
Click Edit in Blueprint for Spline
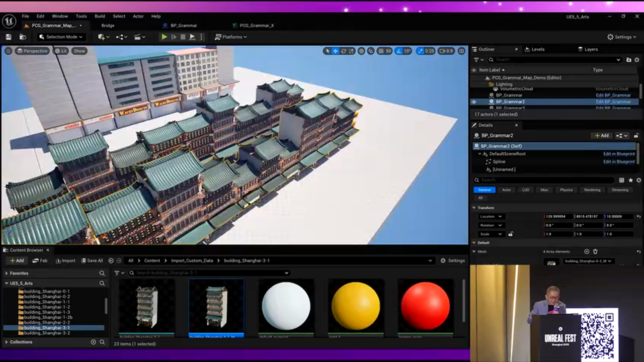tap(619, 161)
